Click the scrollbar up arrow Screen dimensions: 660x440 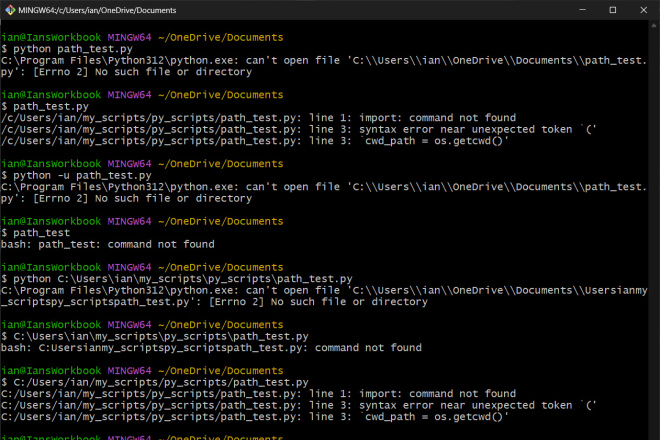654,25
